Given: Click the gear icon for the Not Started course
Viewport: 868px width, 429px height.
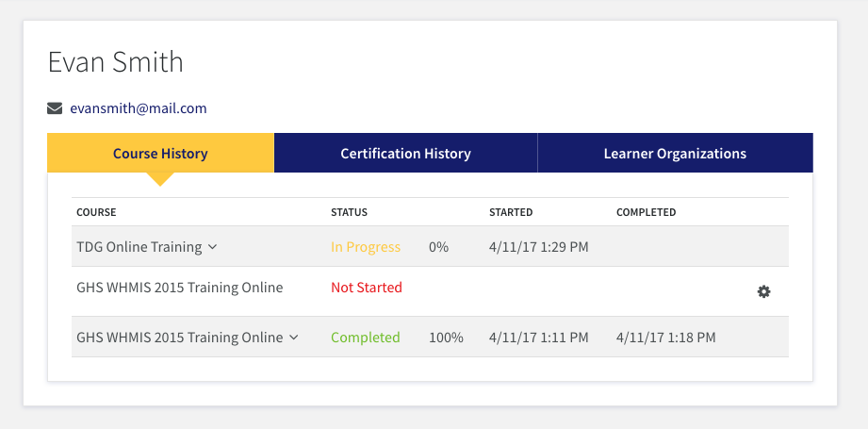Looking at the screenshot, I should coord(764,291).
